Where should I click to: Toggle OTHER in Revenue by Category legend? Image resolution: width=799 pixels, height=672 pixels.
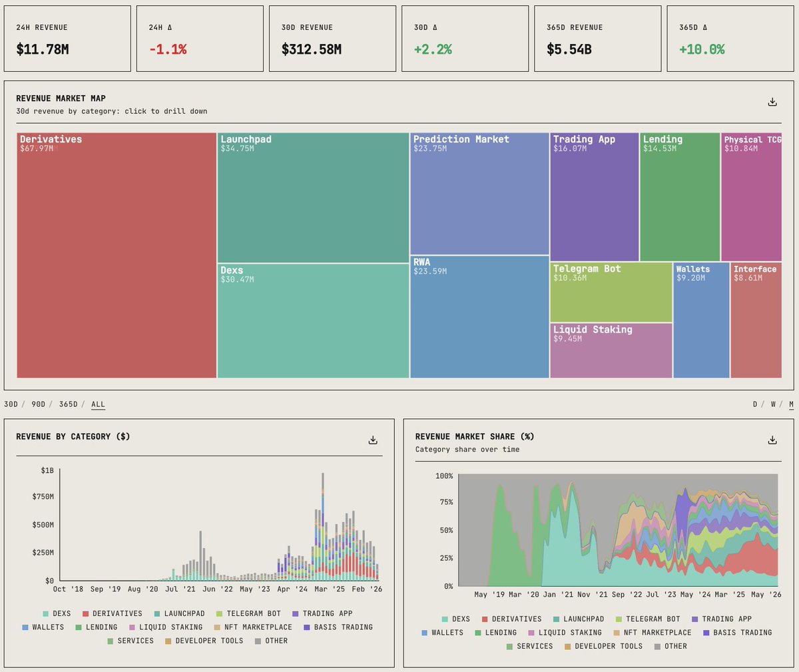(x=272, y=641)
